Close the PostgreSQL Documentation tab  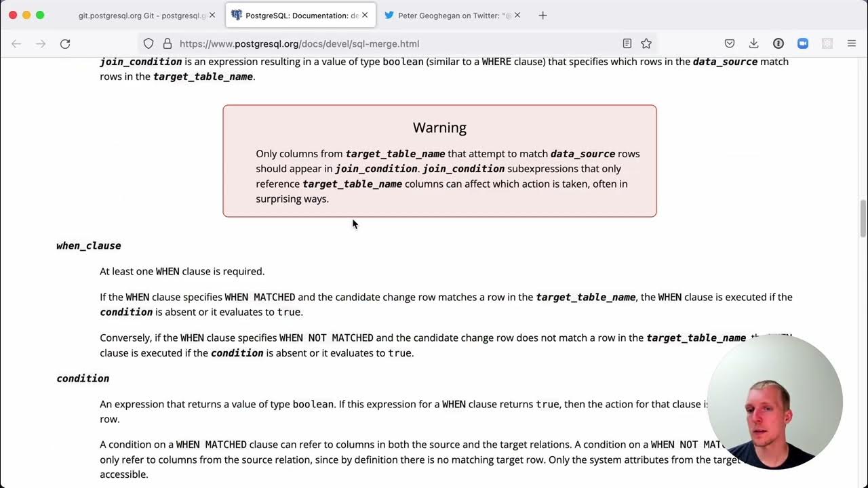(365, 15)
